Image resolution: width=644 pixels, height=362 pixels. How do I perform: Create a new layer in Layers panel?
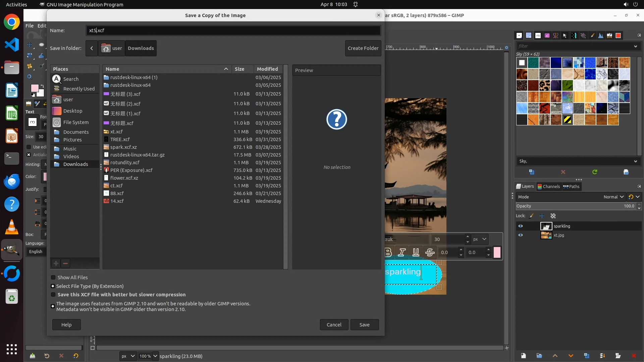coord(523,356)
